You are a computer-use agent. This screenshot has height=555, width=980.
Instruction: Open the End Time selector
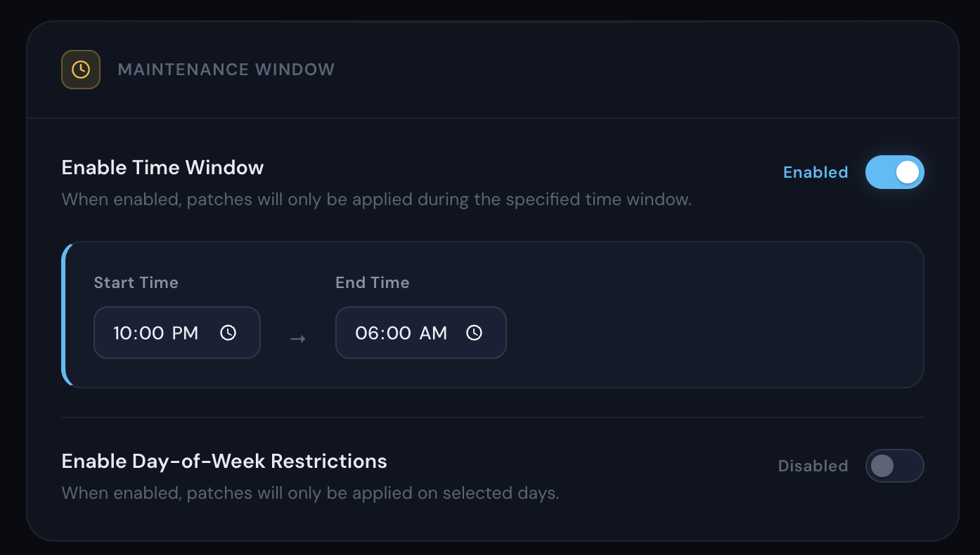tap(420, 332)
